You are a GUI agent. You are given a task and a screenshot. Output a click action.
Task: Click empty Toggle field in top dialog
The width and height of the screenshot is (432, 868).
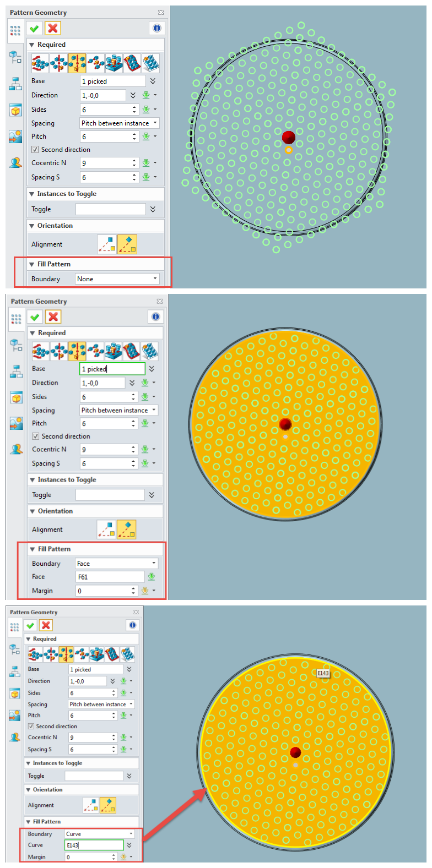(x=111, y=209)
